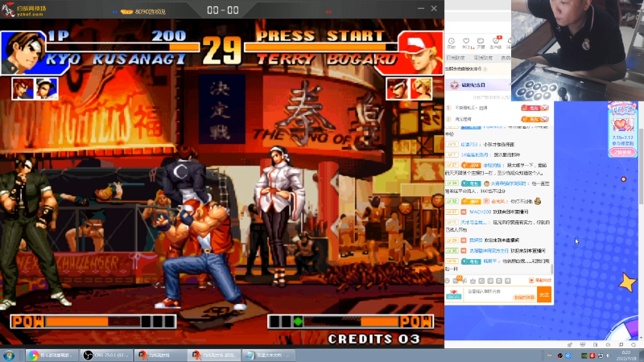Click the fan badge icon left of chat input

click(x=454, y=294)
